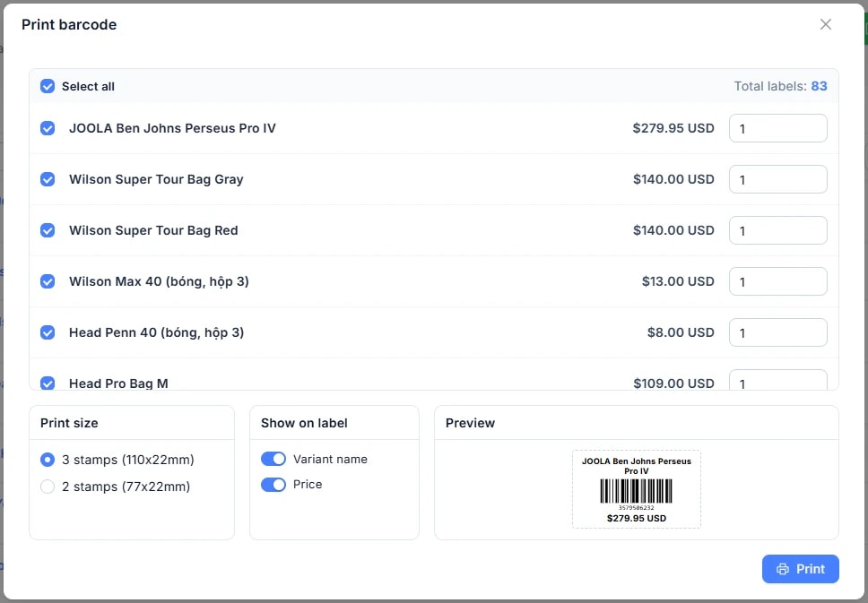868x603 pixels.
Task: Uncheck Wilson Max 40 checkbox
Action: 48,281
